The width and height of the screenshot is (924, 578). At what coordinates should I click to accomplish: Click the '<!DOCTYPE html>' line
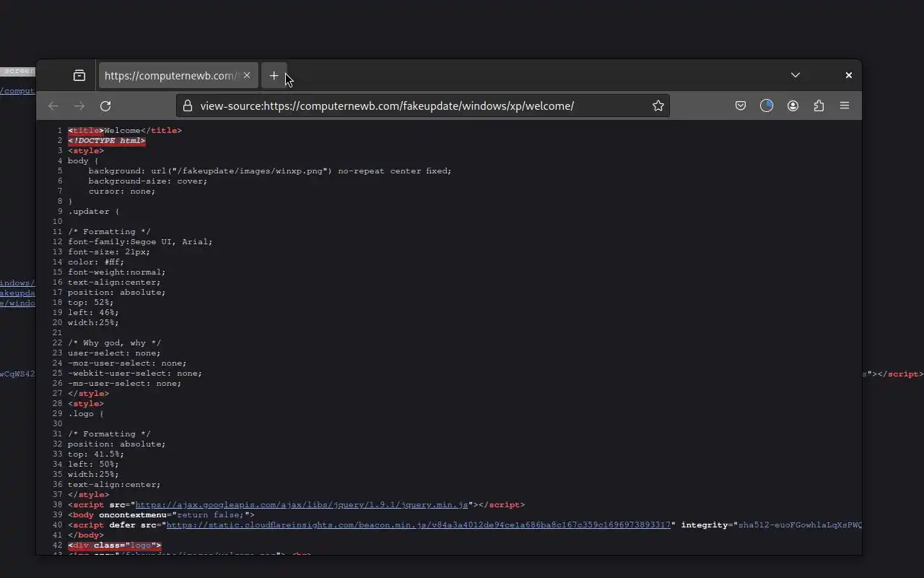pos(107,141)
